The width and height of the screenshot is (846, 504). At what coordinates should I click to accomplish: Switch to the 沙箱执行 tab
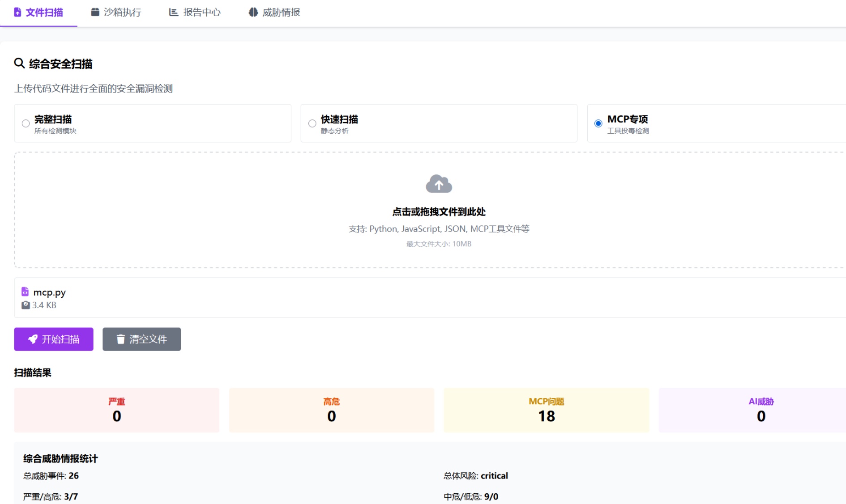pos(116,13)
